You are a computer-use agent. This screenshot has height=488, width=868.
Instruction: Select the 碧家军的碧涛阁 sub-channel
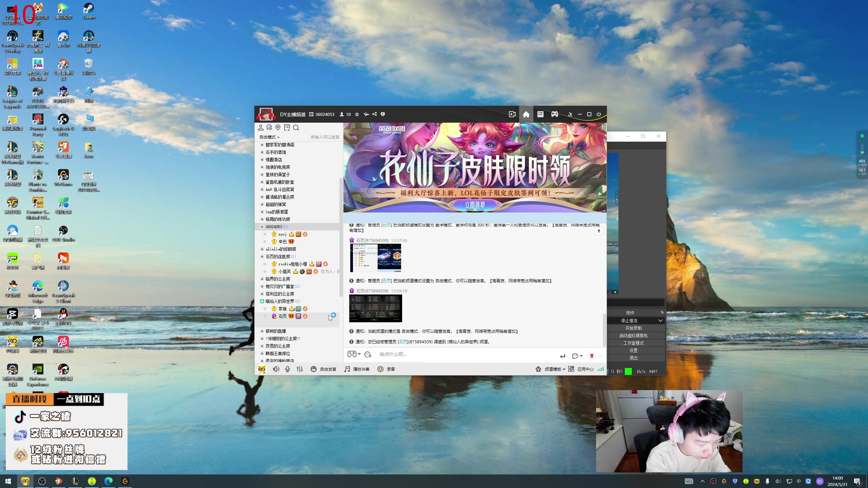coord(280,145)
